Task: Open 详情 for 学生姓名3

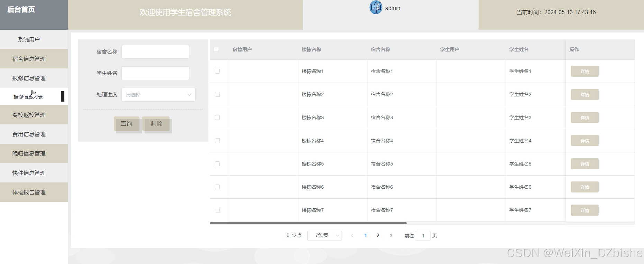Action: (x=585, y=117)
